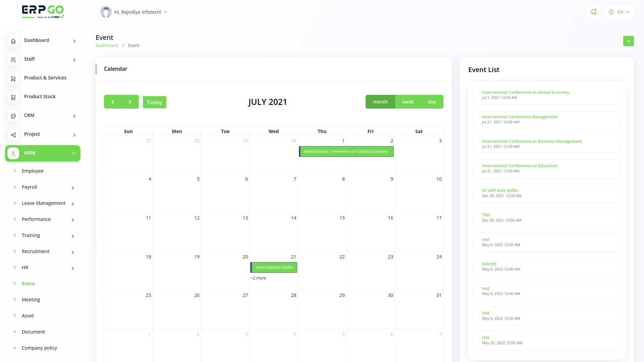Open the Employee menu item

coord(33,171)
